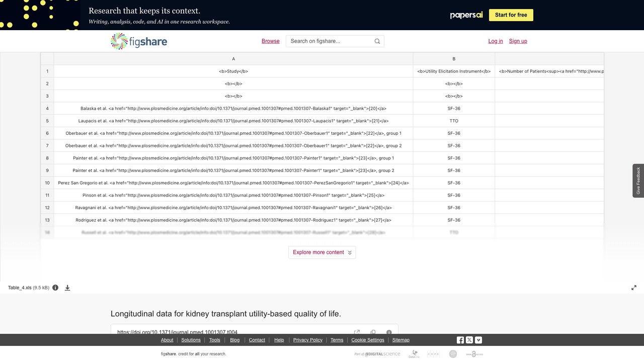Screen dimensions: 644x362
Task: Select row 4 header
Action: (47, 109)
